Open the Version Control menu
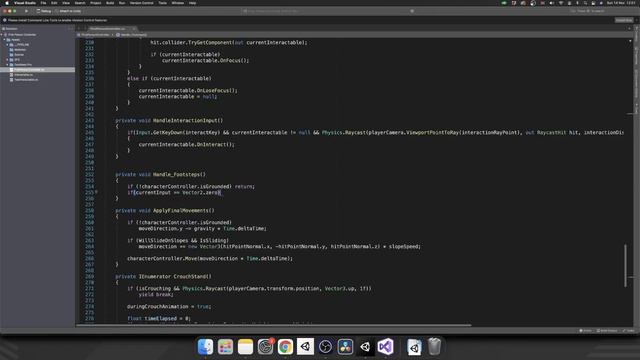Image resolution: width=640 pixels, height=360 pixels. pos(142,3)
